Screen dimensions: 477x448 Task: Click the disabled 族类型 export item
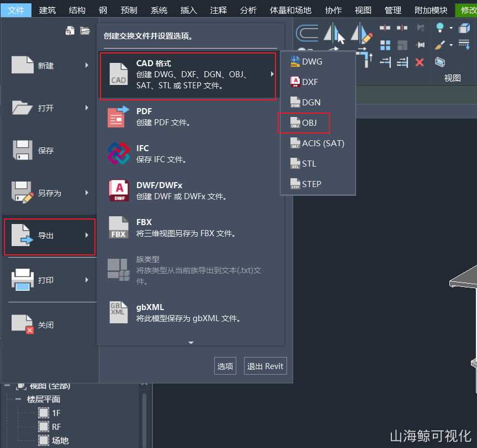pyautogui.click(x=190, y=270)
